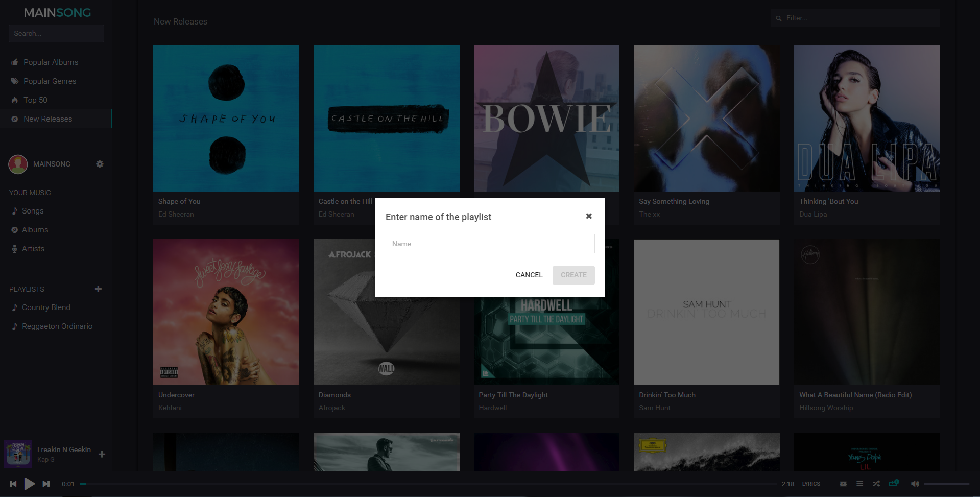Screen dimensions: 980x497
Task: Click Kap G artist in player
Action: (46, 459)
